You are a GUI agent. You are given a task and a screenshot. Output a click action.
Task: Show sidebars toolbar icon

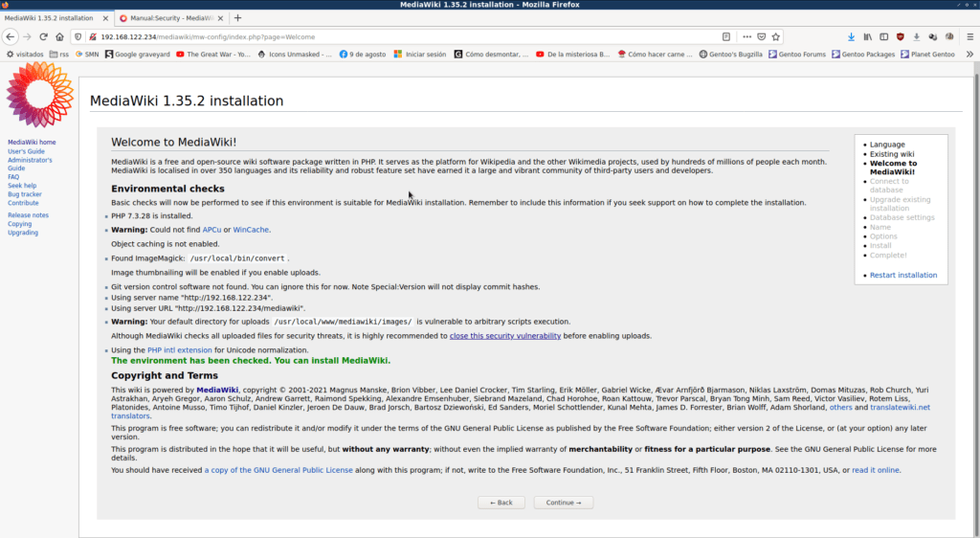click(x=883, y=37)
